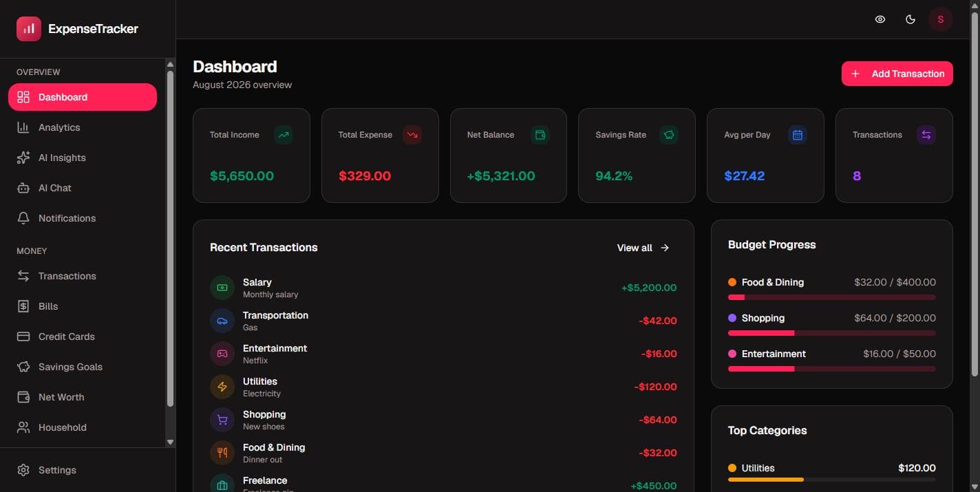Click sidebar scrollbar up arrow
Screen dimensions: 980x492
click(x=171, y=65)
